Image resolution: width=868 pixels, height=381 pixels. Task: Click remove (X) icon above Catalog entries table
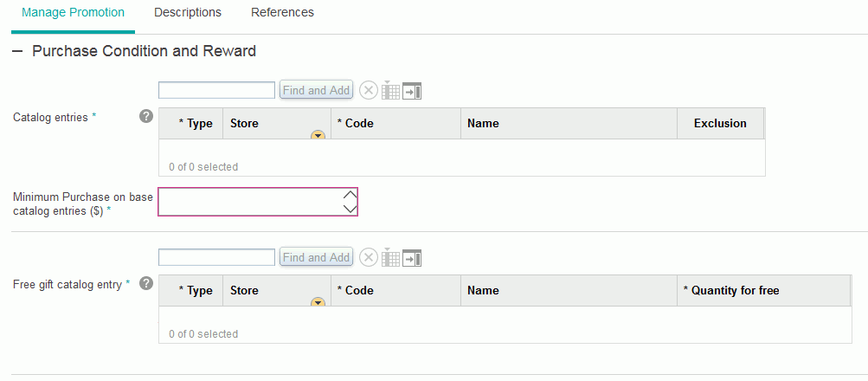point(368,90)
